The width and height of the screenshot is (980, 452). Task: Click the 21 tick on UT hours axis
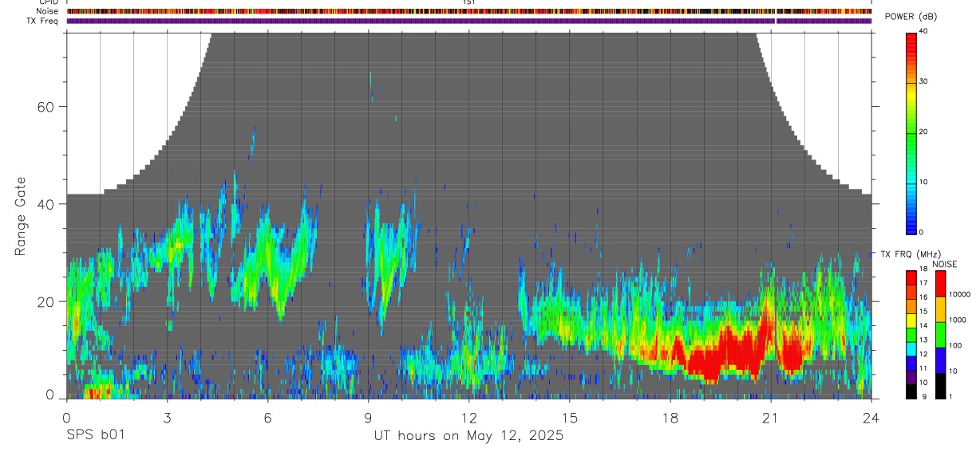[x=771, y=418]
